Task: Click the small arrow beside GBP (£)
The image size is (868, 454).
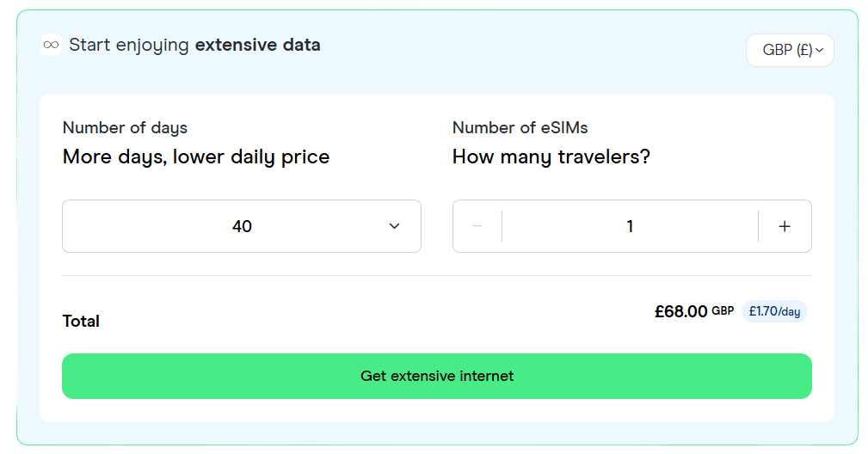Action: pos(820,51)
